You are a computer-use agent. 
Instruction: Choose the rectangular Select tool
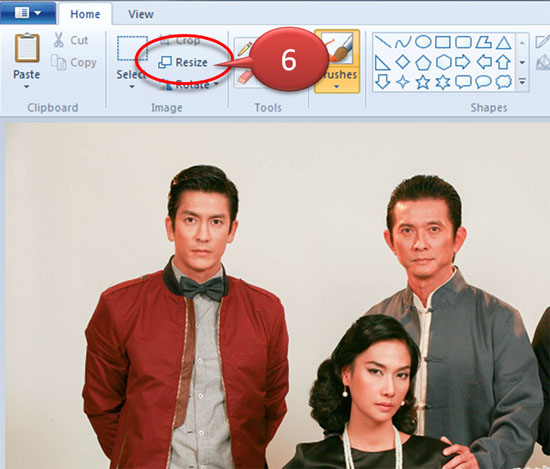pos(132,48)
